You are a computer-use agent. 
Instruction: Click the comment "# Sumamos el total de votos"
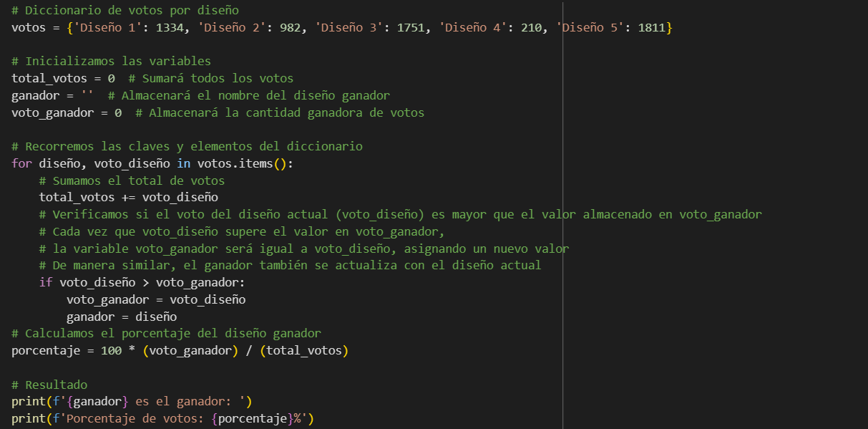132,180
